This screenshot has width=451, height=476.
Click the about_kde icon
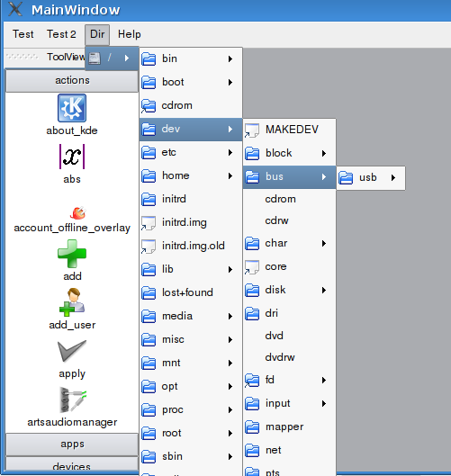coord(72,108)
